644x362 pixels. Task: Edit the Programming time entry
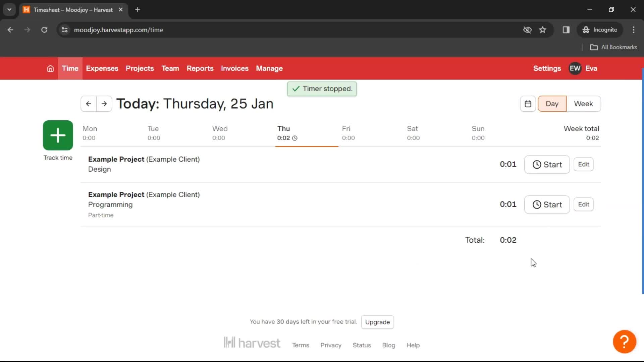[583, 204]
